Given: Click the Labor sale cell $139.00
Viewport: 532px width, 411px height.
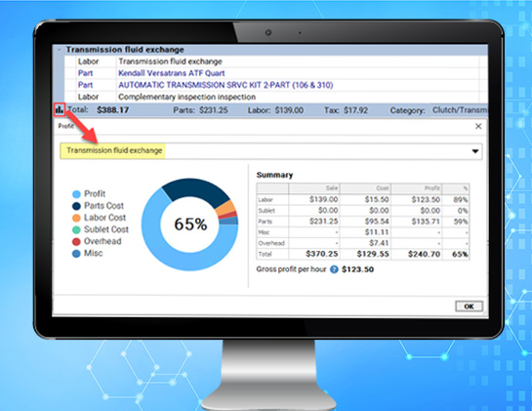Looking at the screenshot, I should 323,199.
